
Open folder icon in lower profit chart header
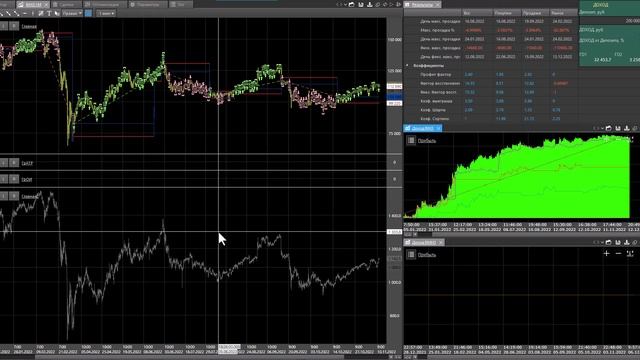click(609, 242)
